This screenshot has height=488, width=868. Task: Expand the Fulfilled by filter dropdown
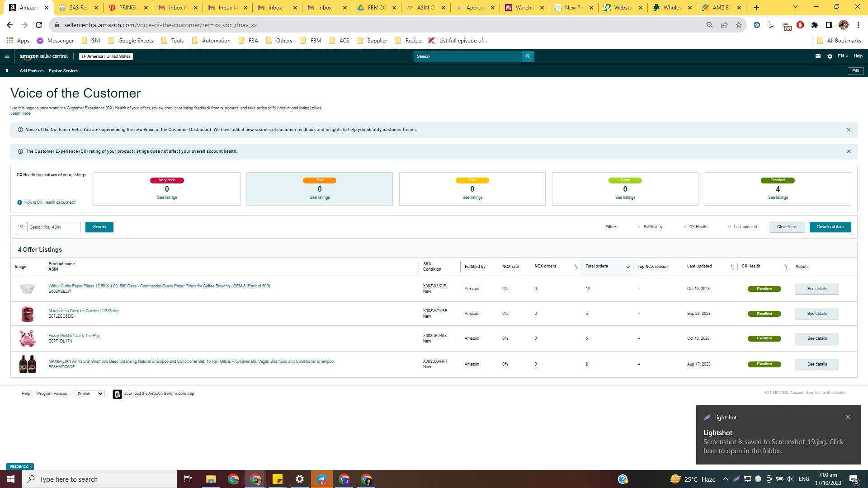pyautogui.click(x=650, y=227)
